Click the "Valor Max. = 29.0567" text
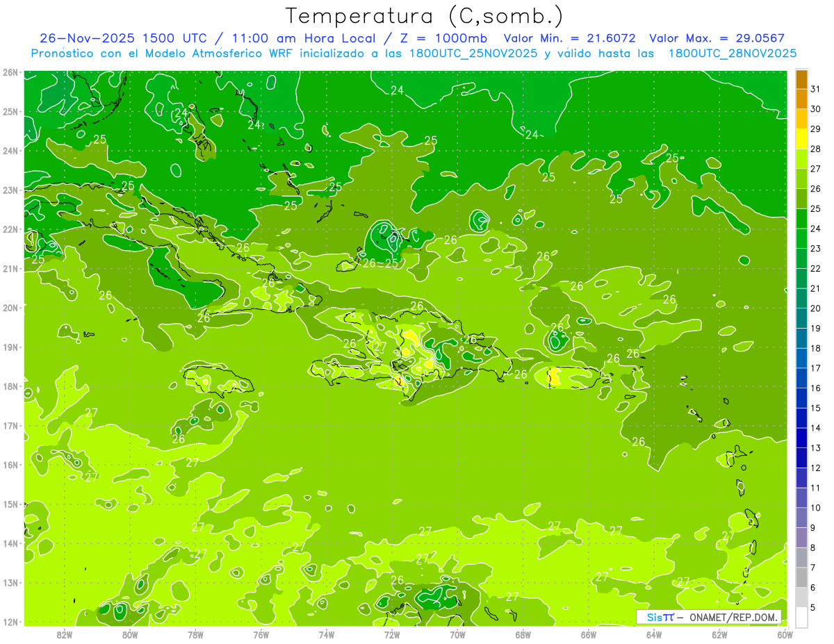The height and width of the screenshot is (644, 834). tap(717, 38)
